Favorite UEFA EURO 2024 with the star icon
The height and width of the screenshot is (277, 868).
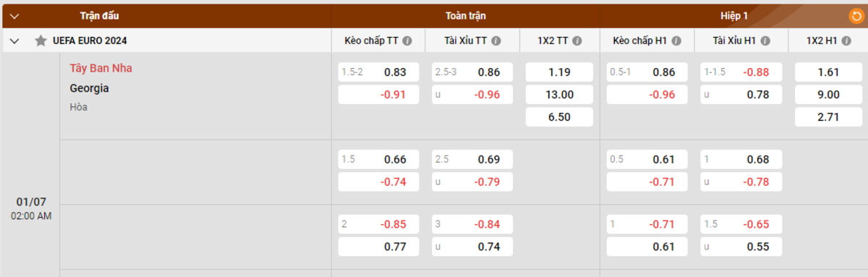point(41,41)
